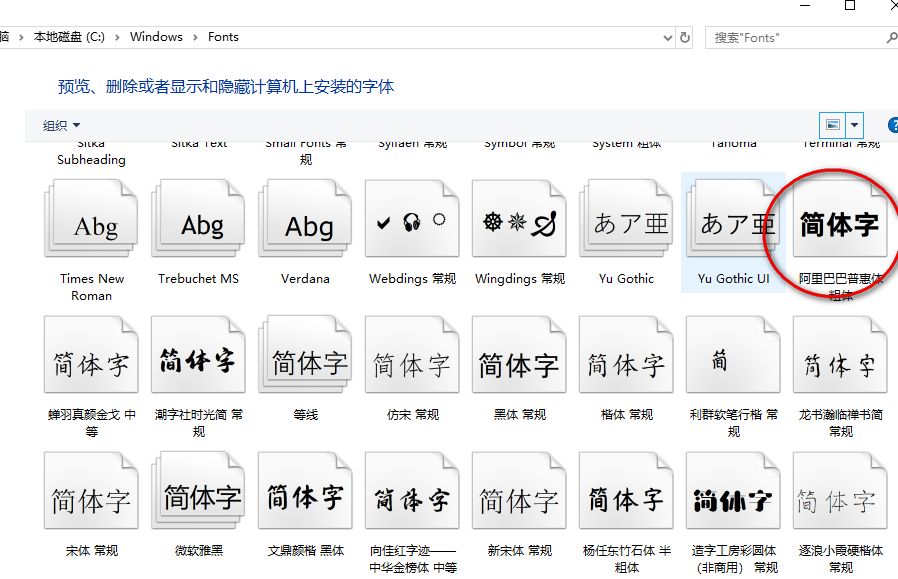Refresh the Fonts folder view
The height and width of the screenshot is (579, 898).
685,37
